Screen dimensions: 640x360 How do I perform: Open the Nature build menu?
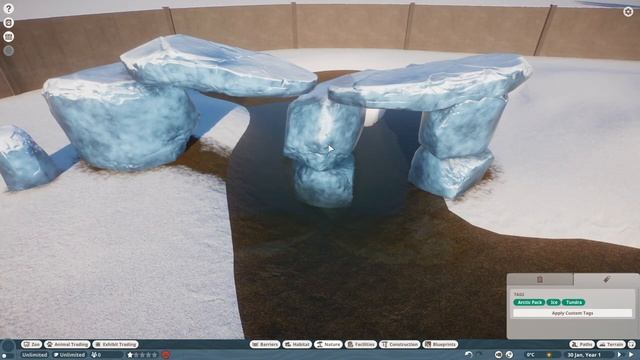[328, 344]
